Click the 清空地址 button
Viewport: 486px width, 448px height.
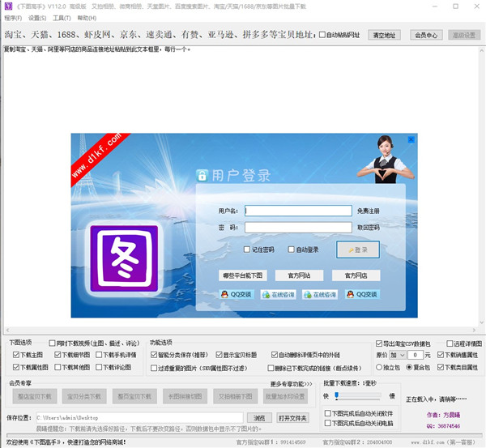(x=384, y=35)
